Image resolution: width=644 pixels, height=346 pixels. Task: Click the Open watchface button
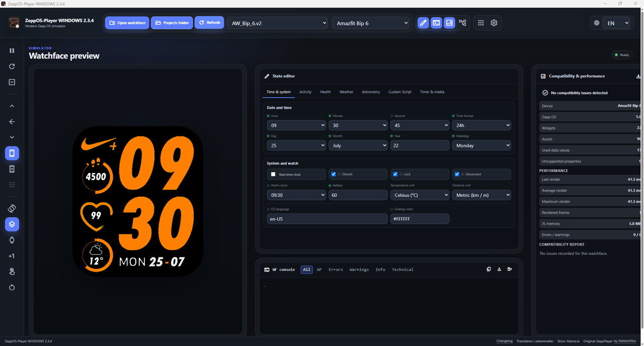pyautogui.click(x=127, y=23)
